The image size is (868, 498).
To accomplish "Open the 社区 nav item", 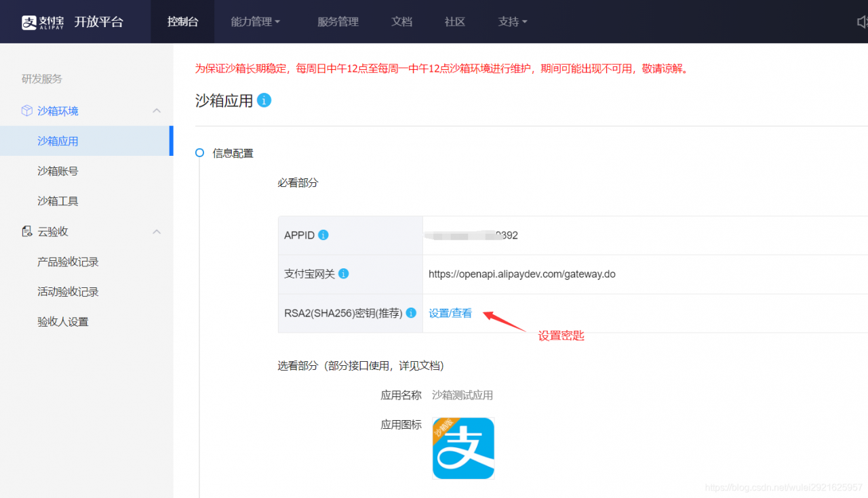I will [455, 22].
